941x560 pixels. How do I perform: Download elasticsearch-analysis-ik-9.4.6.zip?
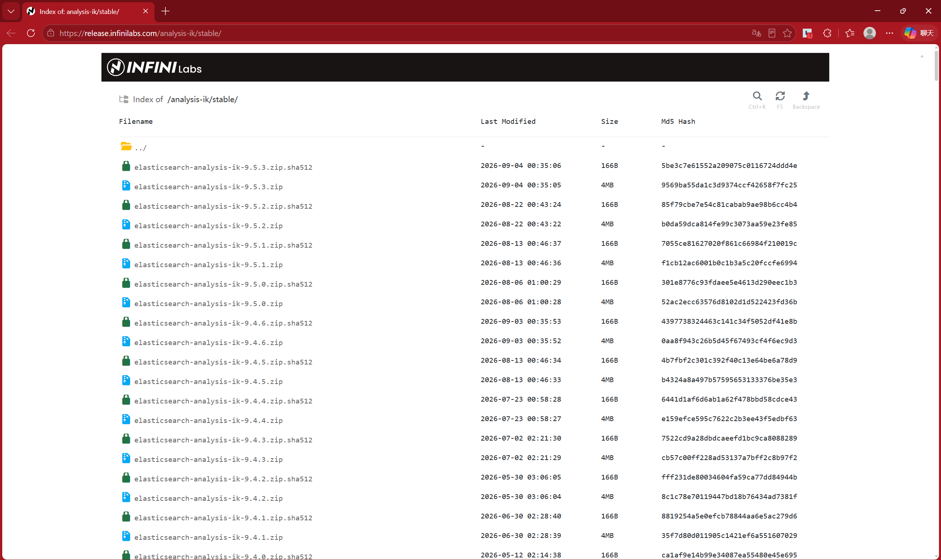pyautogui.click(x=208, y=342)
